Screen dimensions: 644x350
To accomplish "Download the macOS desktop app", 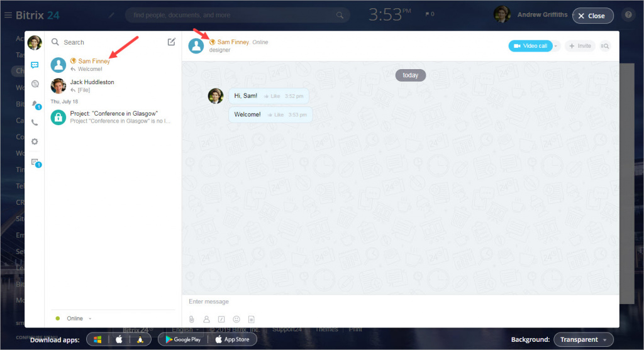I will click(x=119, y=339).
